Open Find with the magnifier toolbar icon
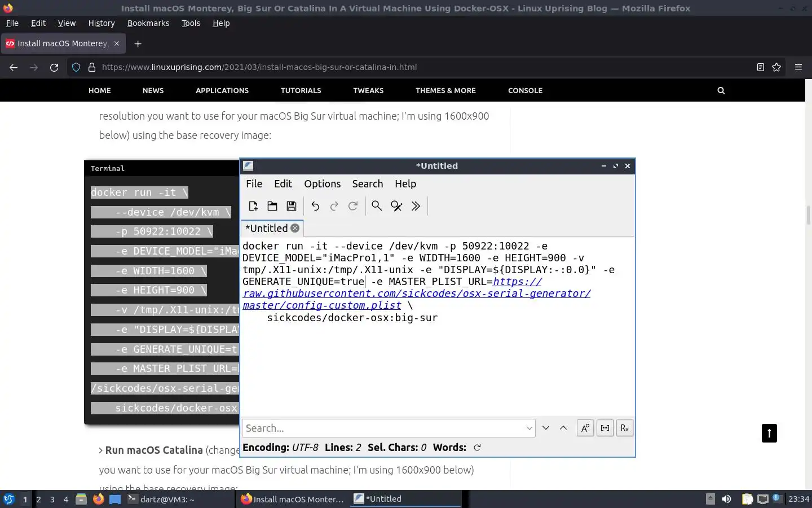 click(377, 206)
